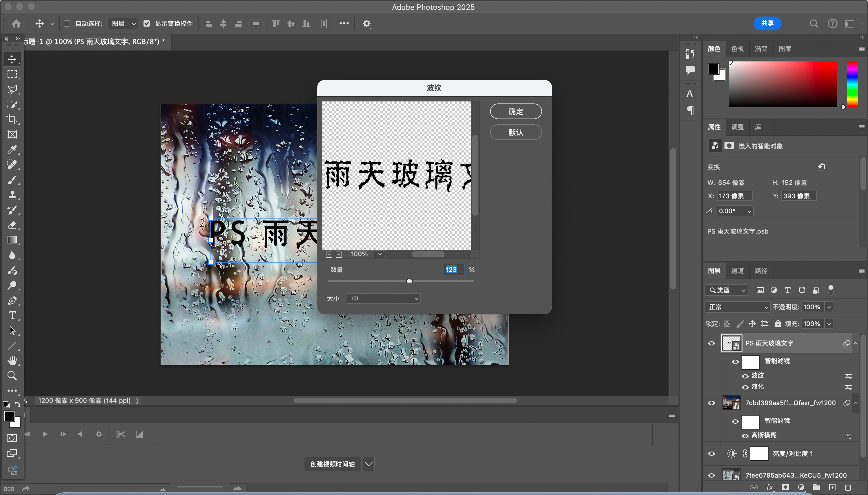Select the Zoom tool in toolbar
Viewport: 868px width, 495px height.
point(12,376)
